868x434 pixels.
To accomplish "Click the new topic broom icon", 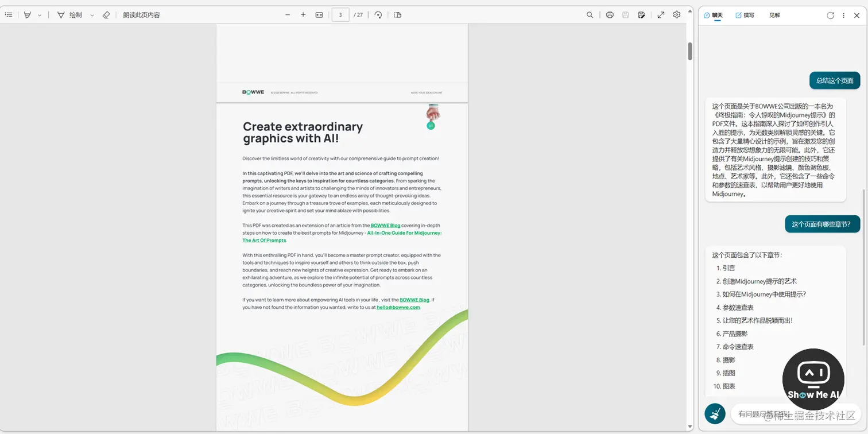I will [715, 413].
